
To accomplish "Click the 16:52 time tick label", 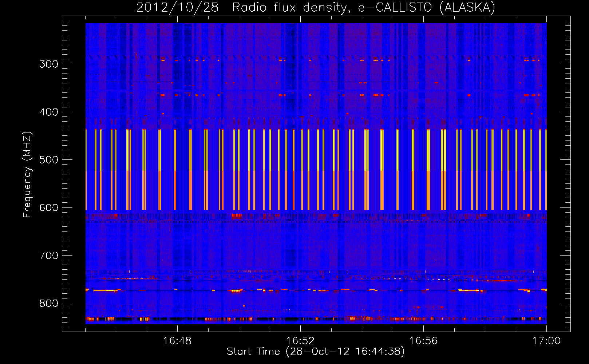I will tap(300, 341).
